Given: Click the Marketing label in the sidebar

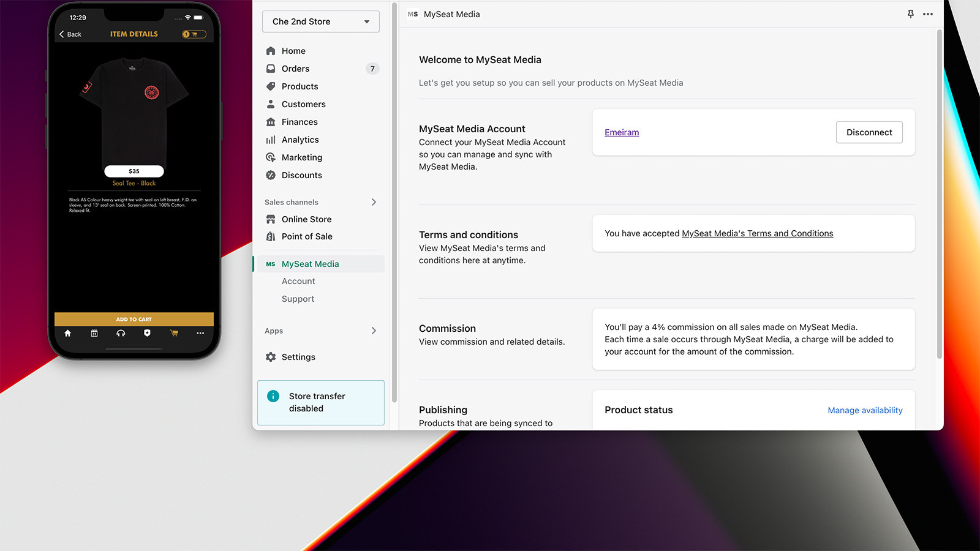Looking at the screenshot, I should (302, 157).
